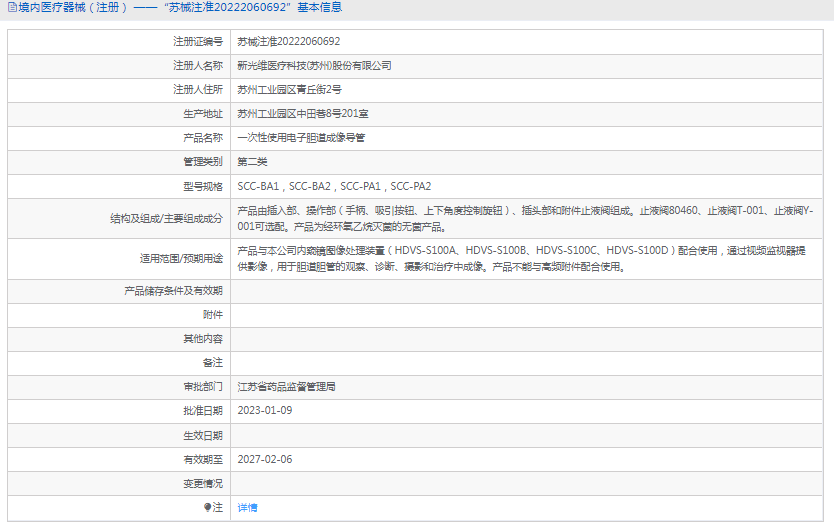Open the 详情 link in the 注 row
This screenshot has height=528, width=834.
[x=247, y=508]
